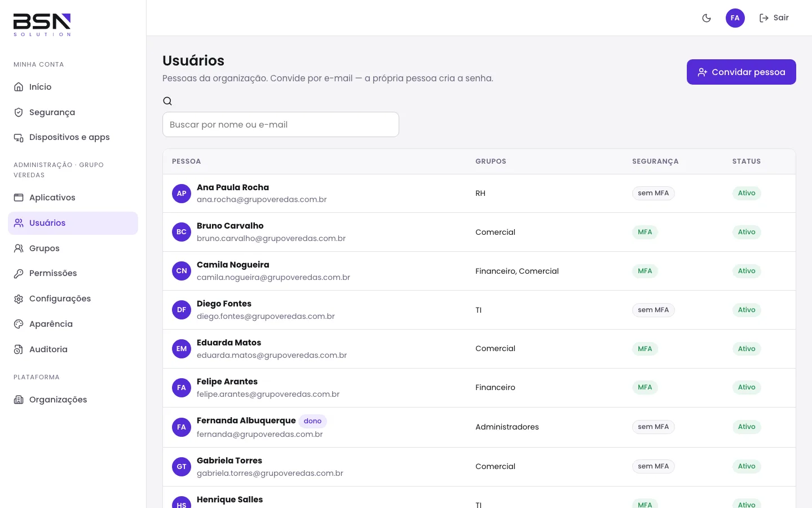Open the FA profile avatar in the header
The image size is (812, 508).
point(735,18)
